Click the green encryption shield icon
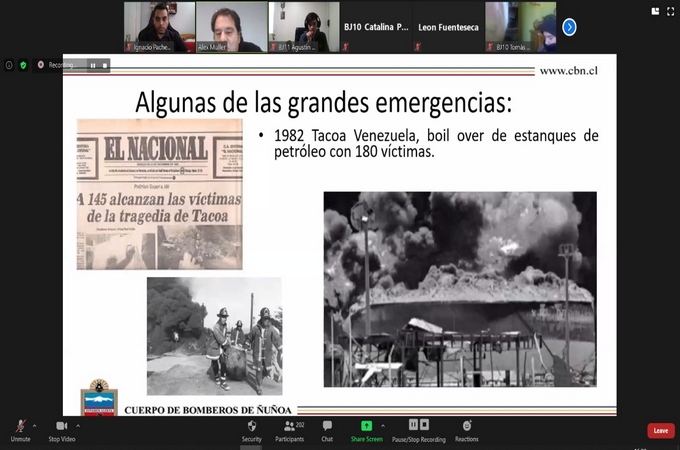Image resolution: width=680 pixels, height=450 pixels. [23, 65]
